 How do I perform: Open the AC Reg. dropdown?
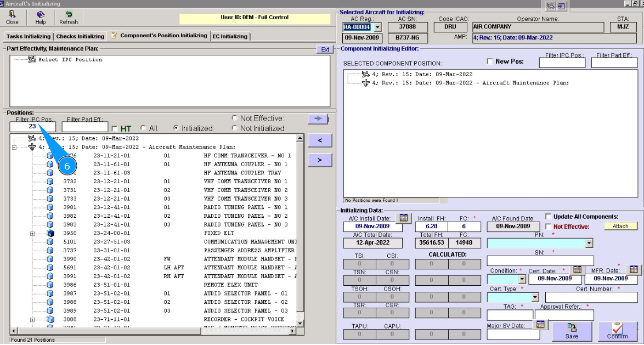point(377,27)
